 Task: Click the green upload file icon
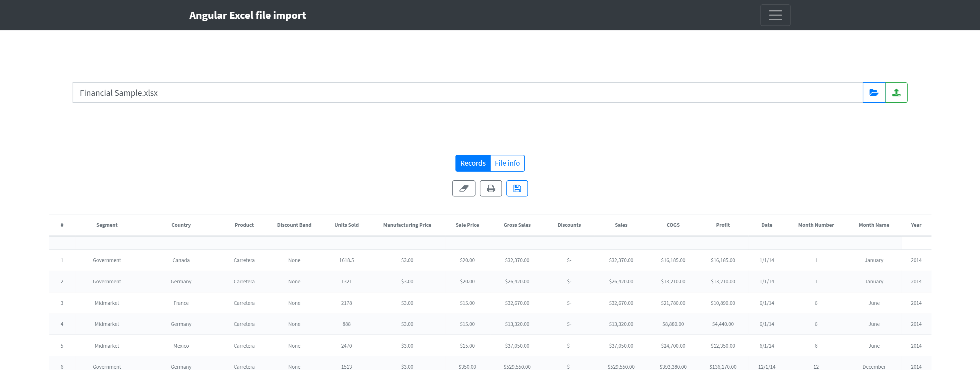click(x=896, y=92)
